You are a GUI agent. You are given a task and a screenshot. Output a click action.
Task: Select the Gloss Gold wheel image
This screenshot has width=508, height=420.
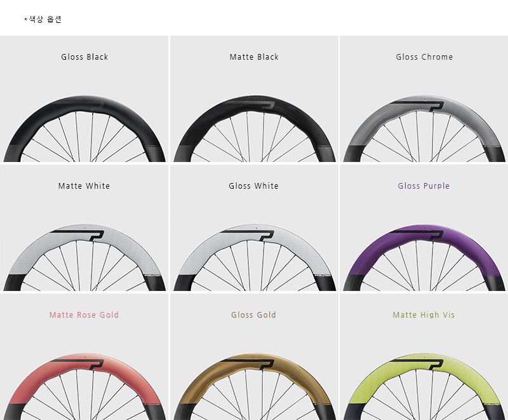[x=255, y=386]
